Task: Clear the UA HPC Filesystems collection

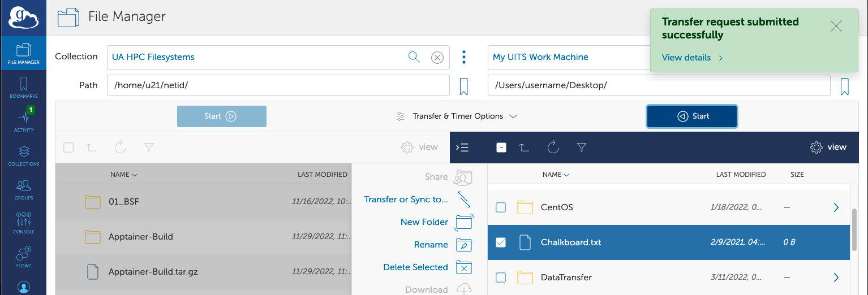Action: pos(437,57)
